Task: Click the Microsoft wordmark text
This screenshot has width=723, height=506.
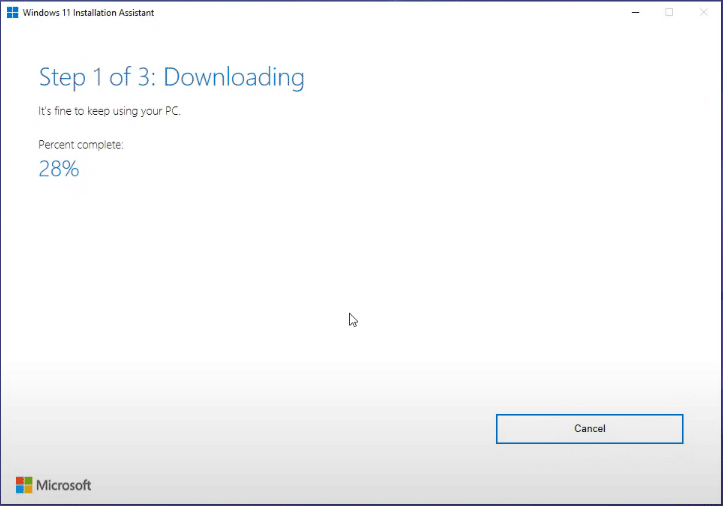Action: pos(64,485)
